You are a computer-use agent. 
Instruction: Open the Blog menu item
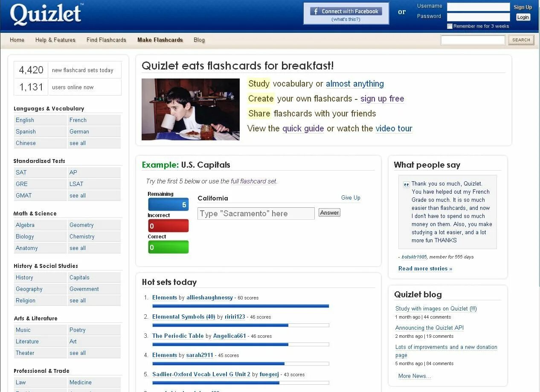coord(199,40)
